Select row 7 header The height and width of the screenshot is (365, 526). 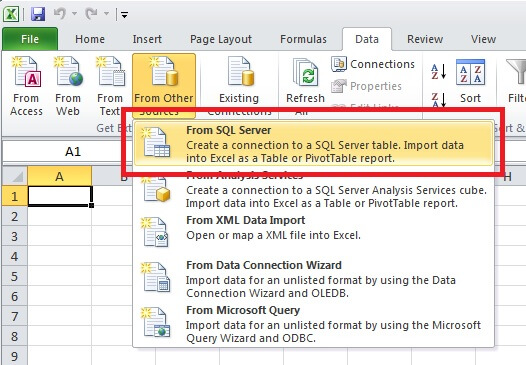[14, 316]
